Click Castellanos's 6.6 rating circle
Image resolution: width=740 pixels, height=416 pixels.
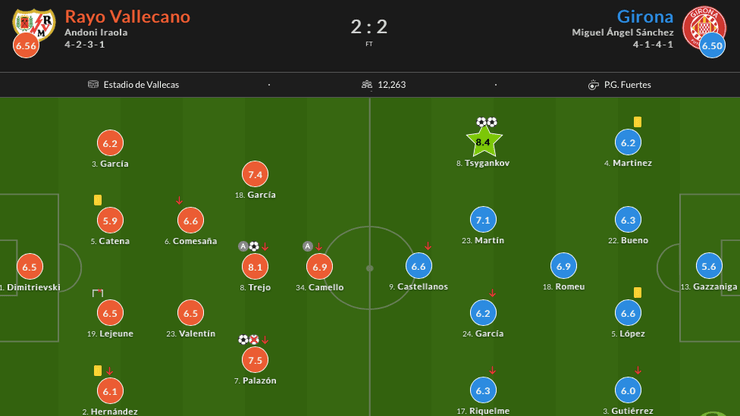419,266
